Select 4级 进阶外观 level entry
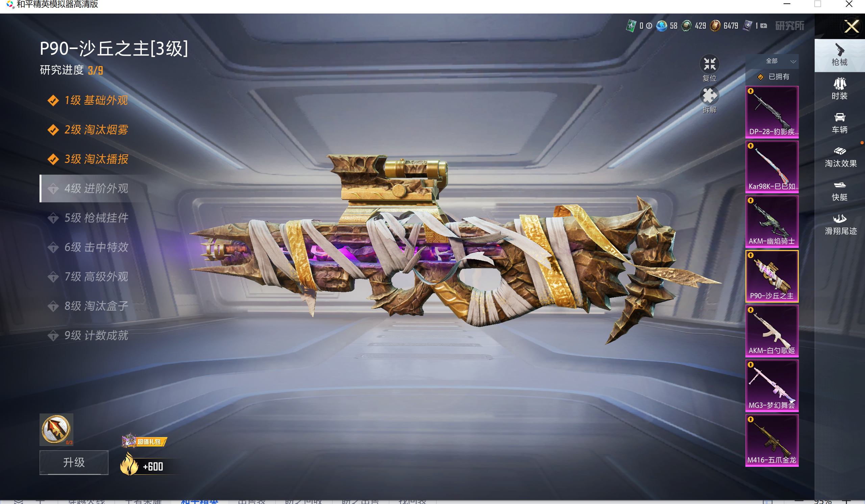 pyautogui.click(x=96, y=188)
